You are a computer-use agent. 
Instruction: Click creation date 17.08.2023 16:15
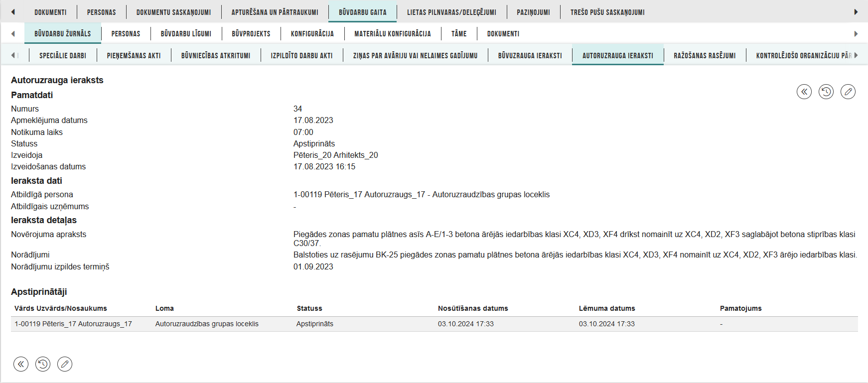[x=324, y=166]
